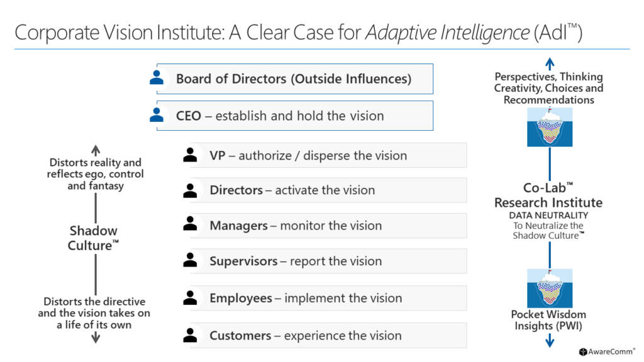Click the blue person icon beside Board of Directors
Viewport: 644px width, 362px height.
(x=157, y=77)
